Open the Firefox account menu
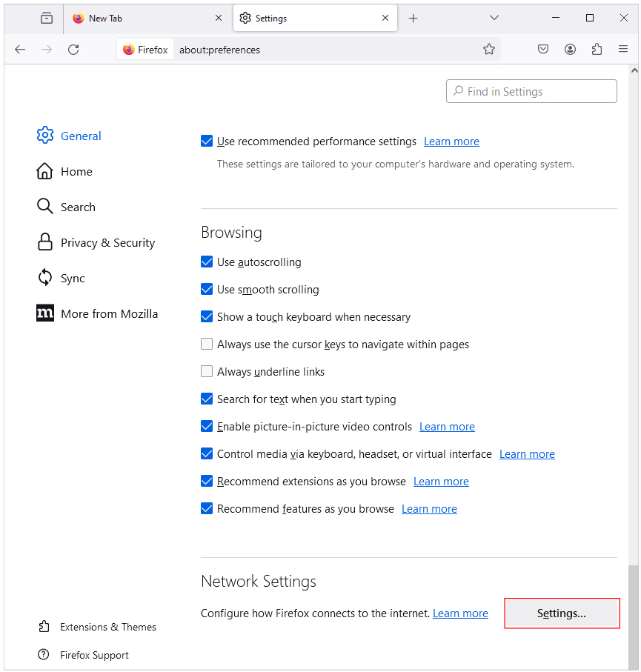This screenshot has width=641, height=672. (x=570, y=49)
